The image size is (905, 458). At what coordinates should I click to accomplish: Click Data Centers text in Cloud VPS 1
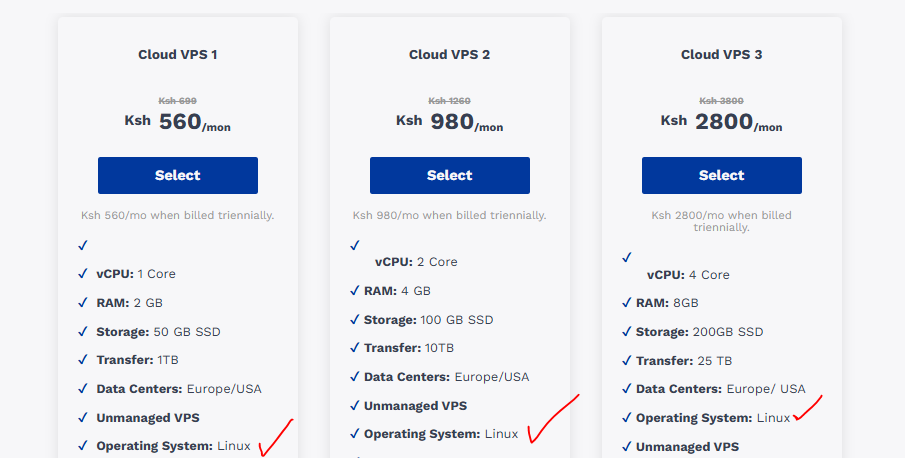point(179,389)
